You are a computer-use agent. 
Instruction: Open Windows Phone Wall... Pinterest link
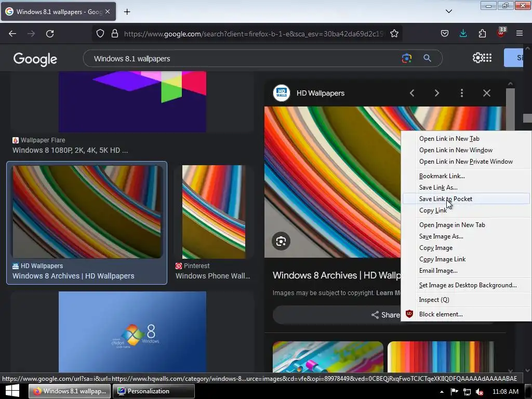pos(212,276)
